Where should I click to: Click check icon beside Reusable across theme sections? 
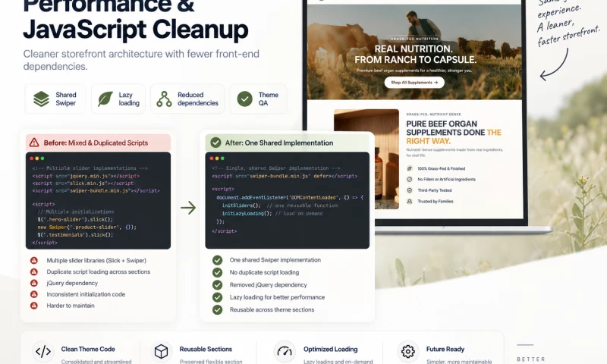[217, 309]
